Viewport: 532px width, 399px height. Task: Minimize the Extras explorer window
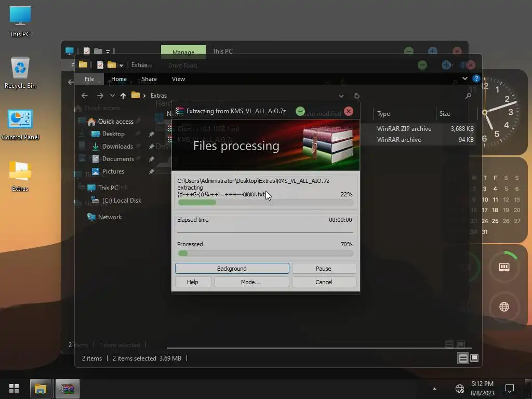422,65
